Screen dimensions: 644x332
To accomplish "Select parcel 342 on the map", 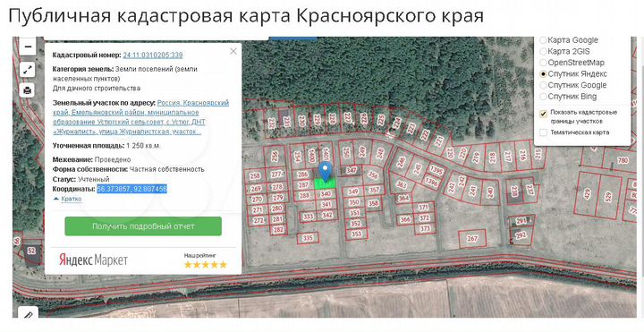I will (327, 215).
